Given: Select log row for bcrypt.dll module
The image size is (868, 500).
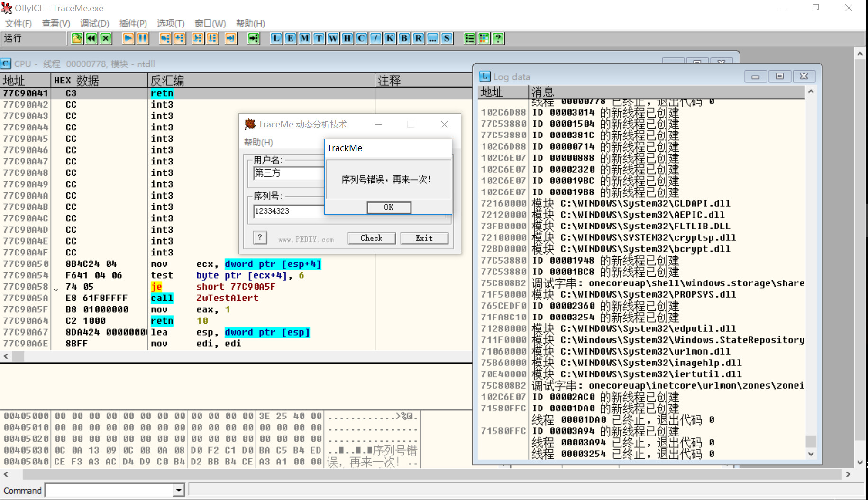Looking at the screenshot, I should pos(641,249).
